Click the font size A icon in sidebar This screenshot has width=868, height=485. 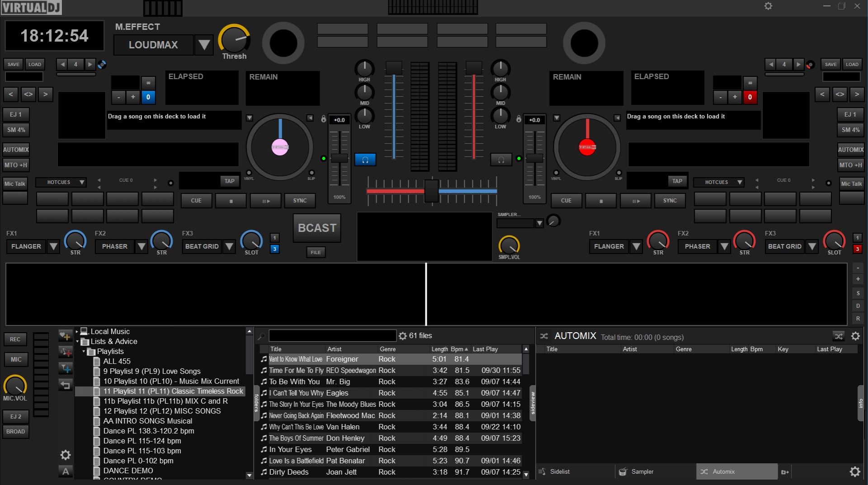tap(66, 471)
